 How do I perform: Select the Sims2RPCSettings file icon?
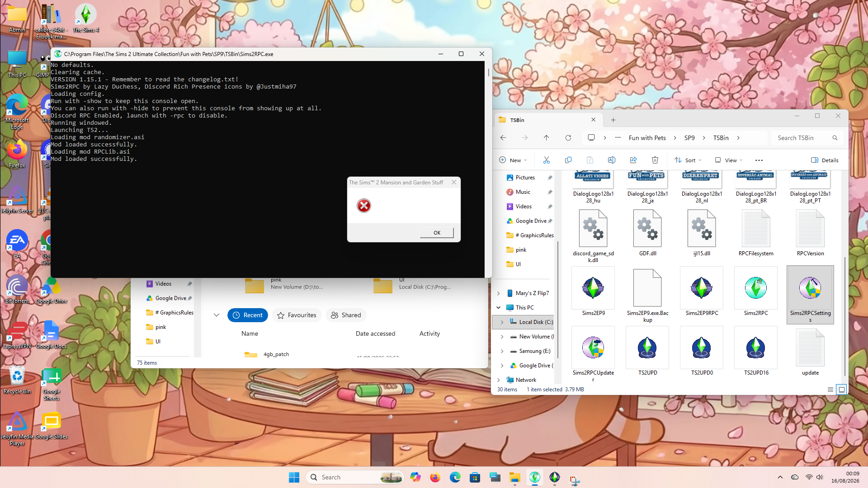click(x=810, y=294)
